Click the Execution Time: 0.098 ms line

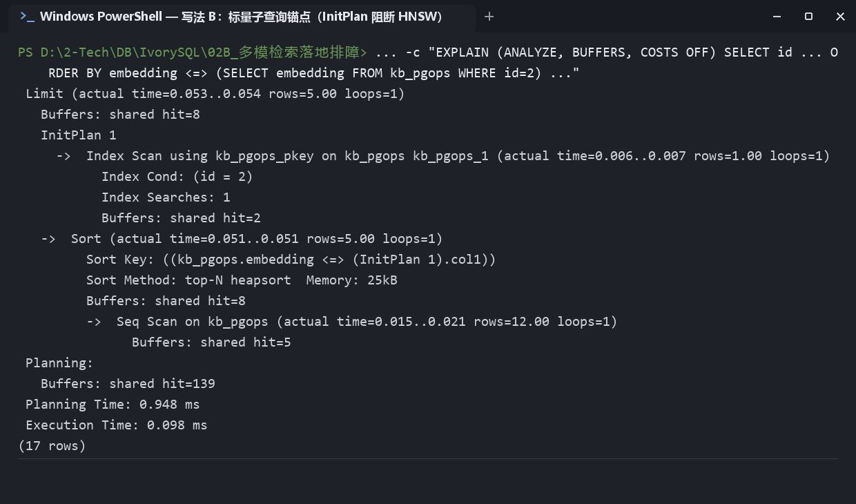click(117, 425)
